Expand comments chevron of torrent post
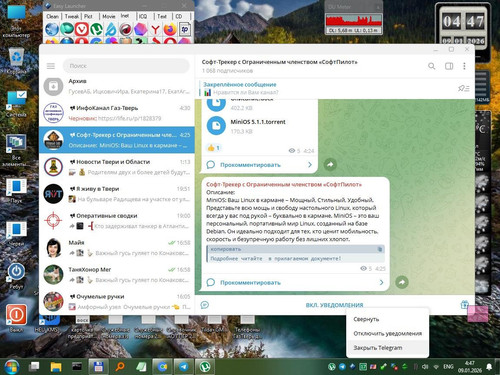The image size is (500, 375). pos(310,165)
